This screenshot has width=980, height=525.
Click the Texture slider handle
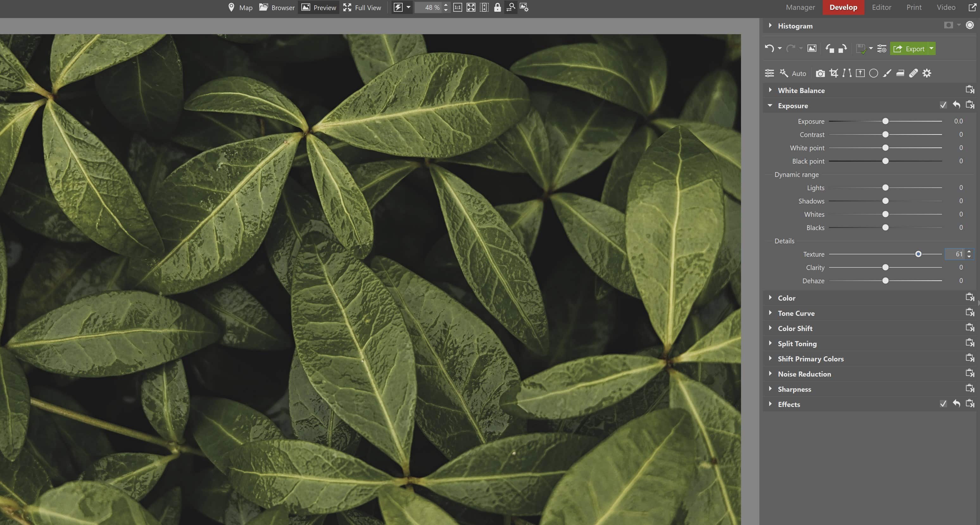tap(918, 254)
